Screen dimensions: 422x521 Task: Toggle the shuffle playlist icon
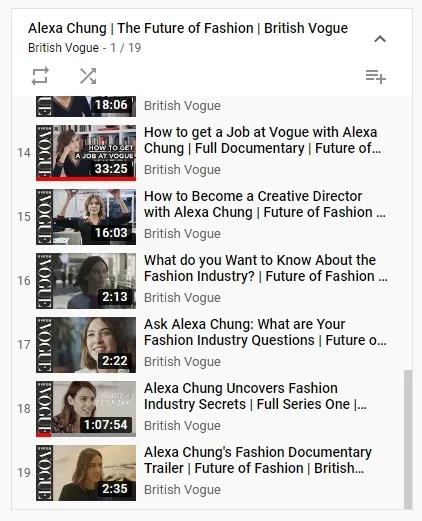[88, 76]
